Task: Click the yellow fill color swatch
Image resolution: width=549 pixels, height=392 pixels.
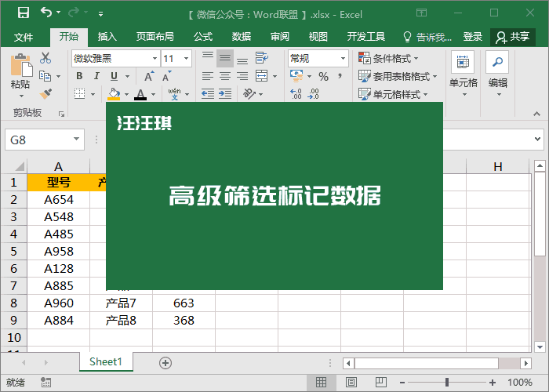Action: coord(115,93)
